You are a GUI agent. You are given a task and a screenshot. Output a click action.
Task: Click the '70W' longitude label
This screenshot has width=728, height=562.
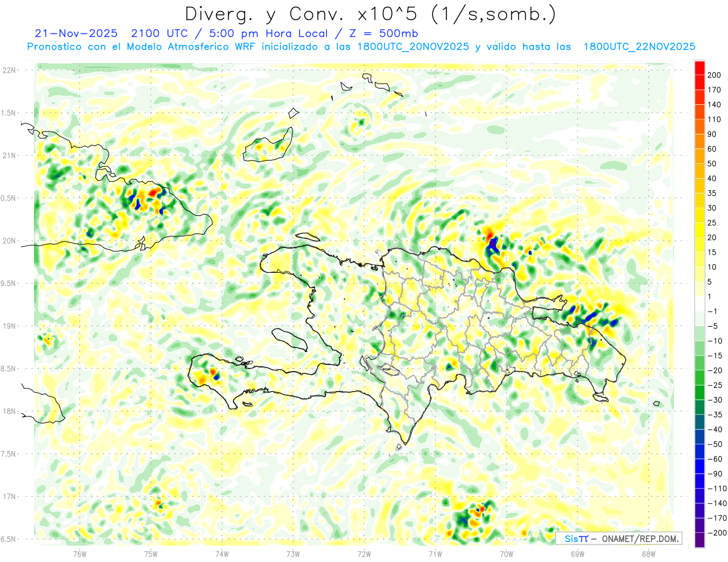coord(507,554)
